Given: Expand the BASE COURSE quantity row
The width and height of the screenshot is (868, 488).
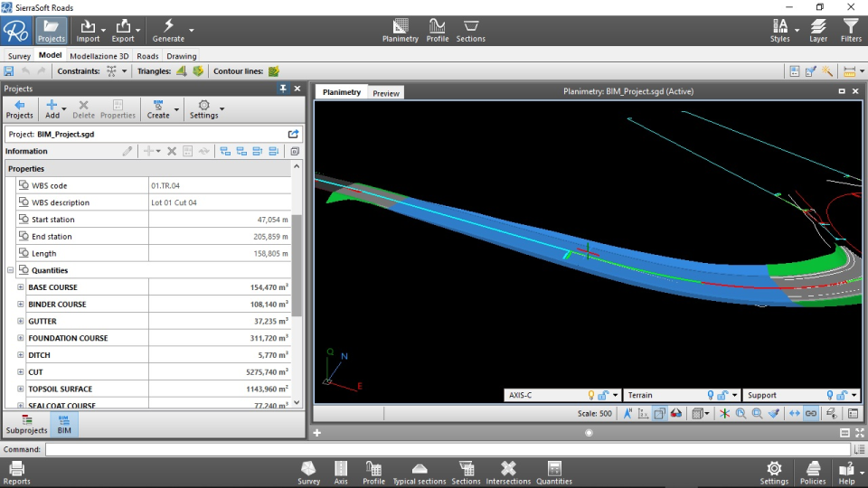Looking at the screenshot, I should [20, 287].
